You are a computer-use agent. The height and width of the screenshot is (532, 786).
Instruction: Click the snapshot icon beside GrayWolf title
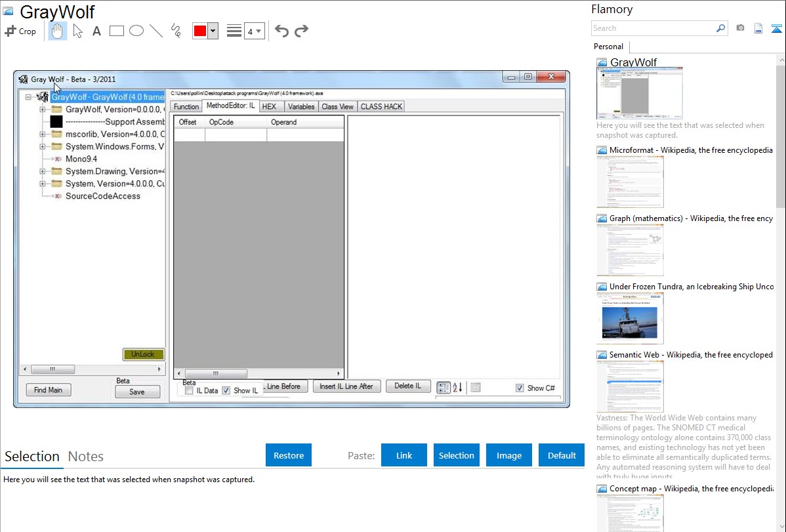[8, 11]
